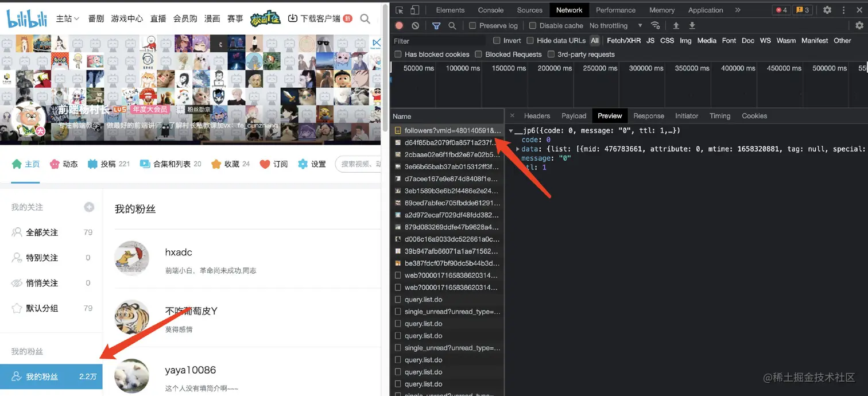
Task: Open follower yaya10086's name
Action: click(x=191, y=370)
